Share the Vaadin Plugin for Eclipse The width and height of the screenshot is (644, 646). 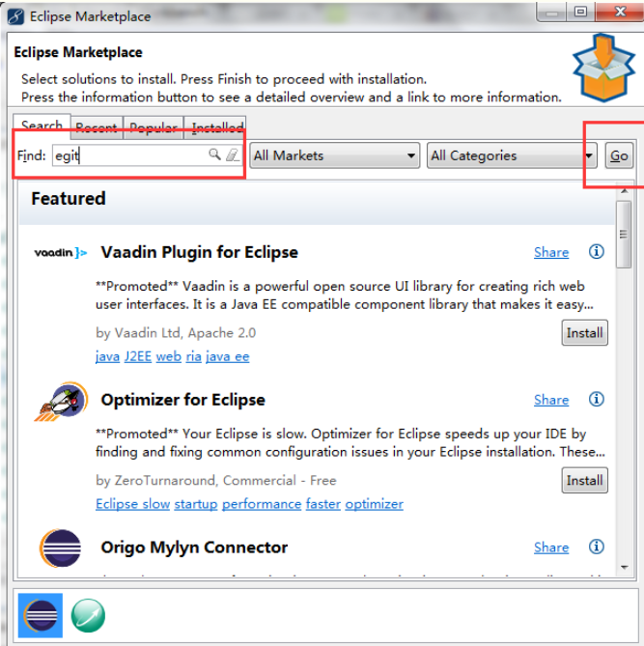tap(551, 252)
